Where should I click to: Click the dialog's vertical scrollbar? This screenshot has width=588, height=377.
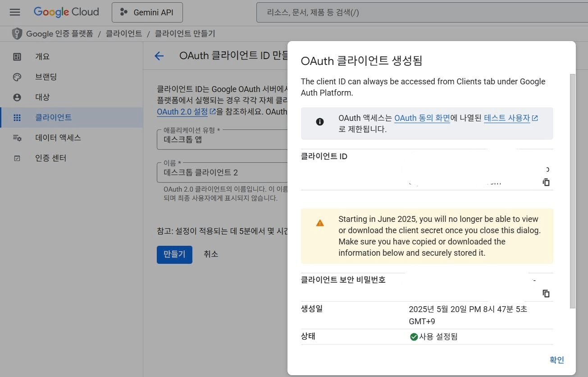[x=573, y=191]
